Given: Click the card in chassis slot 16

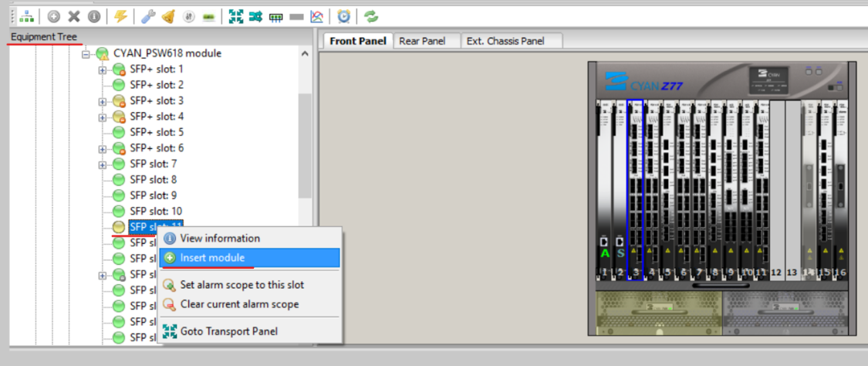Looking at the screenshot, I should pyautogui.click(x=842, y=190).
